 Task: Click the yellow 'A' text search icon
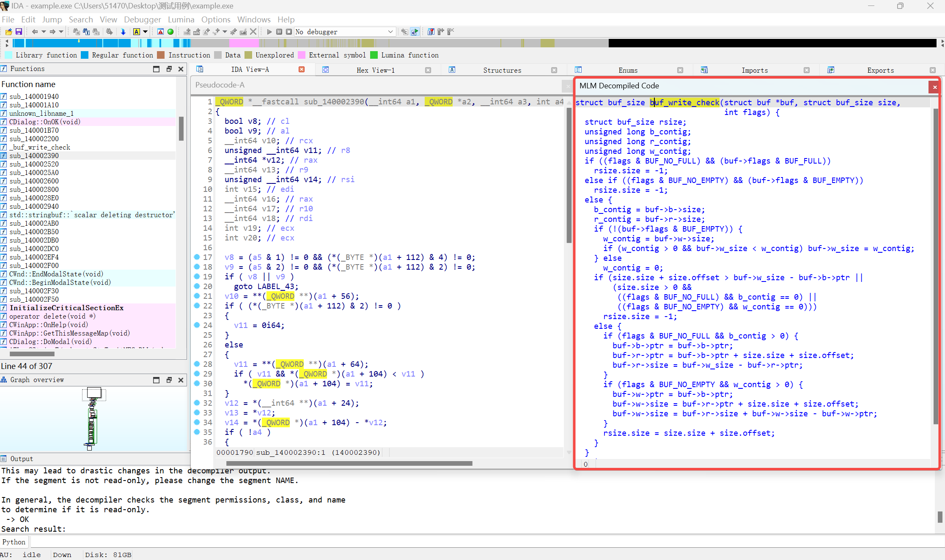pyautogui.click(x=136, y=32)
